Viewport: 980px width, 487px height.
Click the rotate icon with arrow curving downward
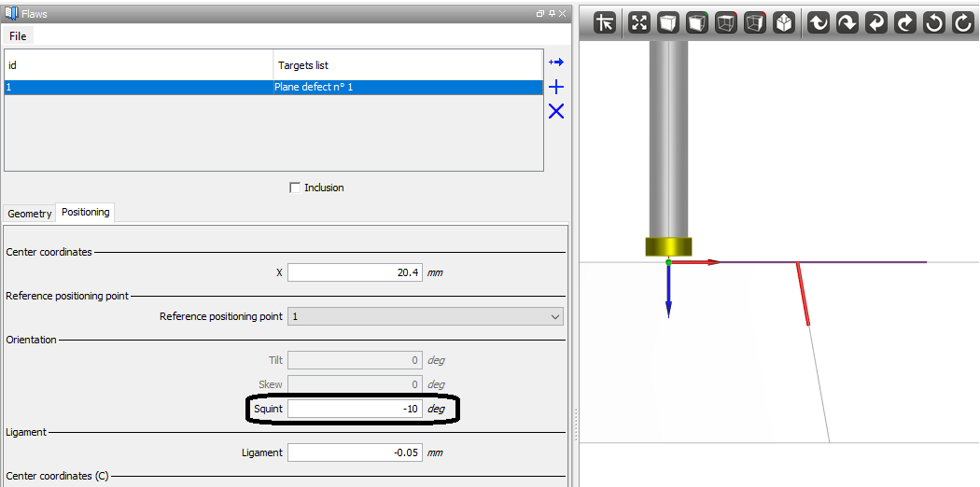(x=847, y=23)
